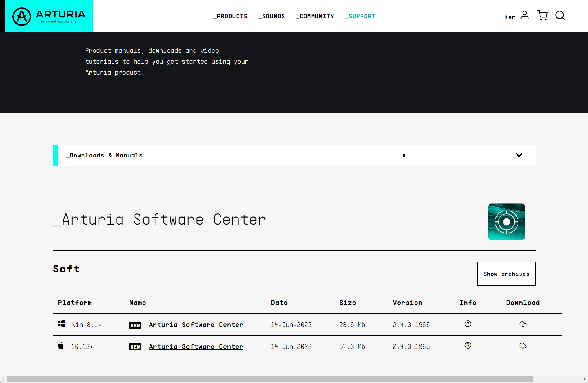Click the search magnifier icon

(560, 15)
